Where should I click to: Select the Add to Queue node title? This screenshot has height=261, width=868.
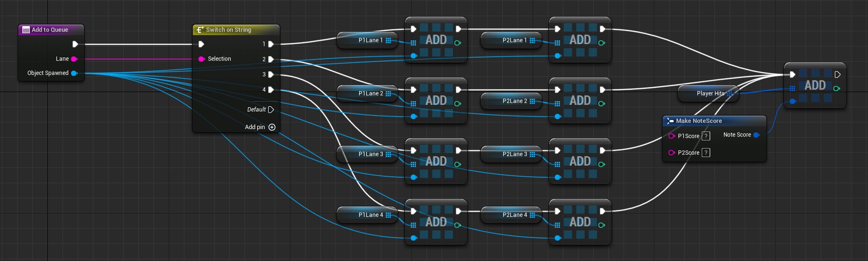click(x=50, y=30)
